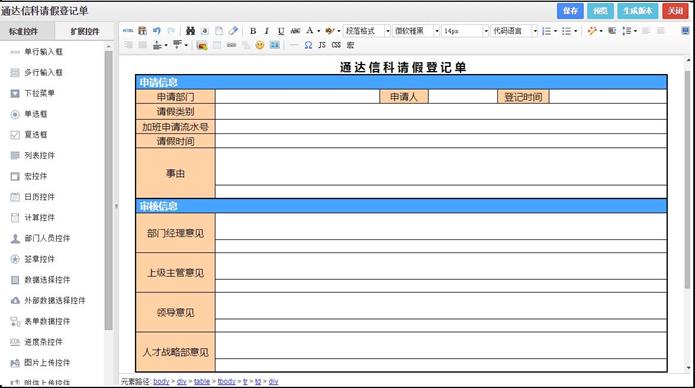Click the red 关闭 button
Viewport: 695px width, 388px height.
click(x=675, y=11)
